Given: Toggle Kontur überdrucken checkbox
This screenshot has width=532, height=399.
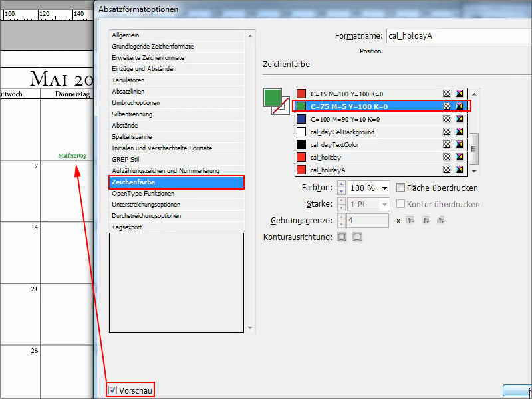Looking at the screenshot, I should coord(401,204).
